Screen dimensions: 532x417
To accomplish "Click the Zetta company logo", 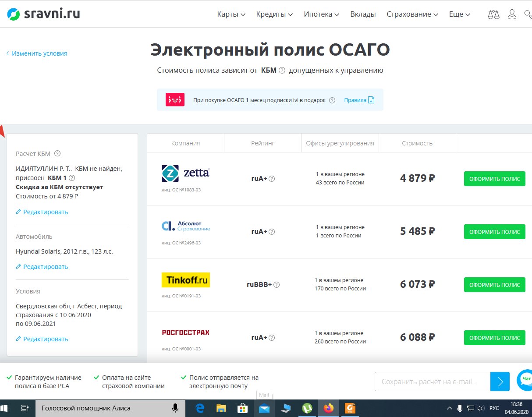I will coord(185,173).
